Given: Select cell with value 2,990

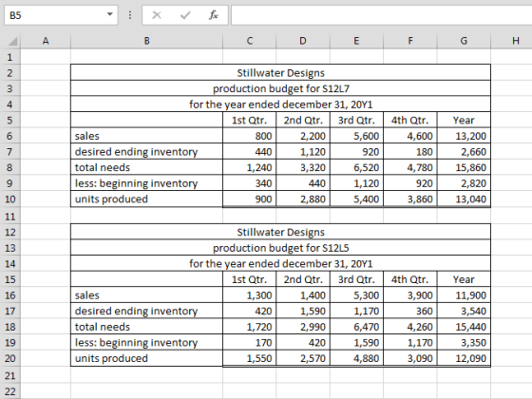Looking at the screenshot, I should point(303,327).
